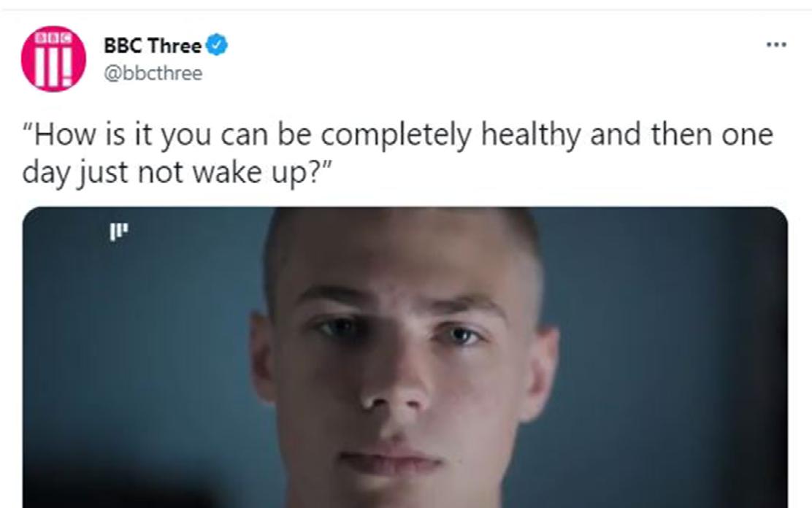Click the blue verified checkmark badge
The width and height of the screenshot is (812, 508).
pyautogui.click(x=217, y=45)
